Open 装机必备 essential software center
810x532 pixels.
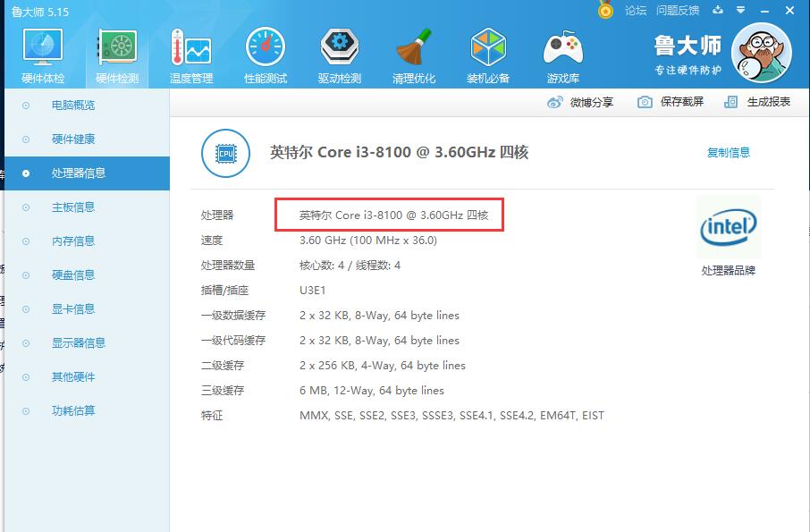[x=487, y=54]
